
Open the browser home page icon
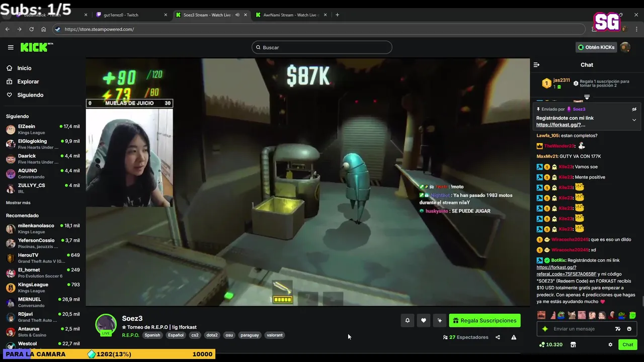44,29
